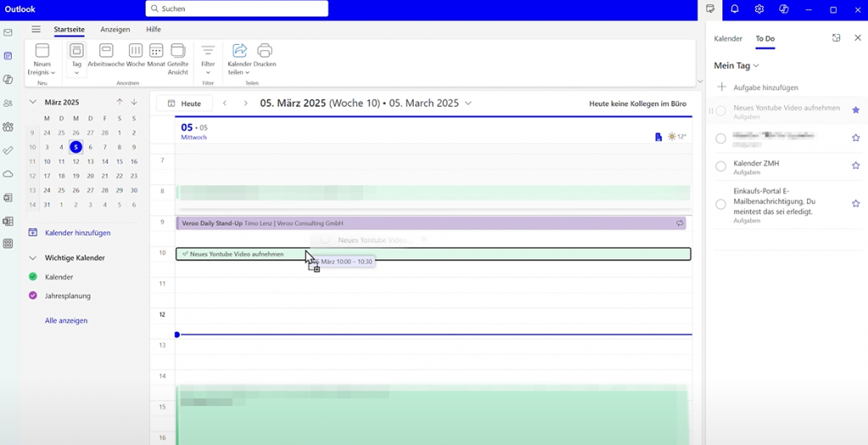Switch to Arbeitswoche view
The height and width of the screenshot is (445, 868).
(x=106, y=55)
